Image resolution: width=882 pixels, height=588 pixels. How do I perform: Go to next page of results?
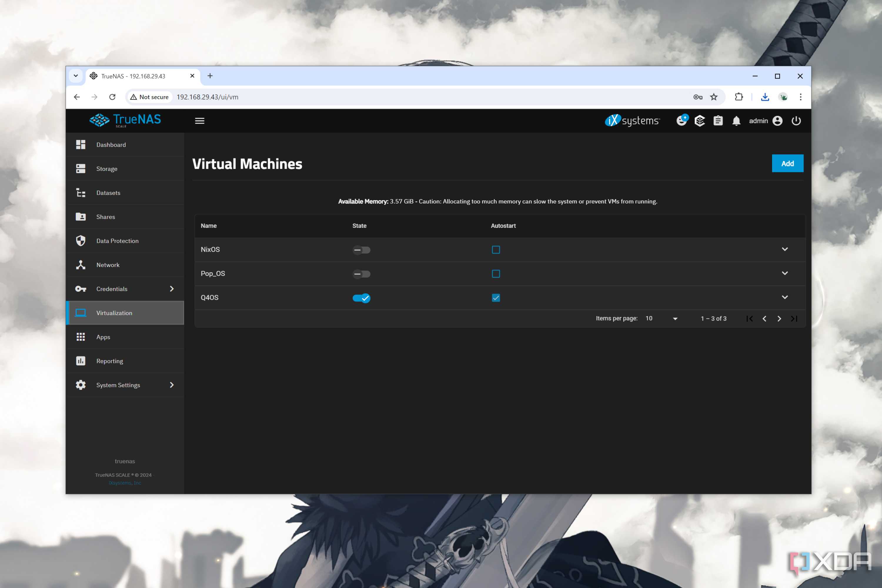point(779,319)
